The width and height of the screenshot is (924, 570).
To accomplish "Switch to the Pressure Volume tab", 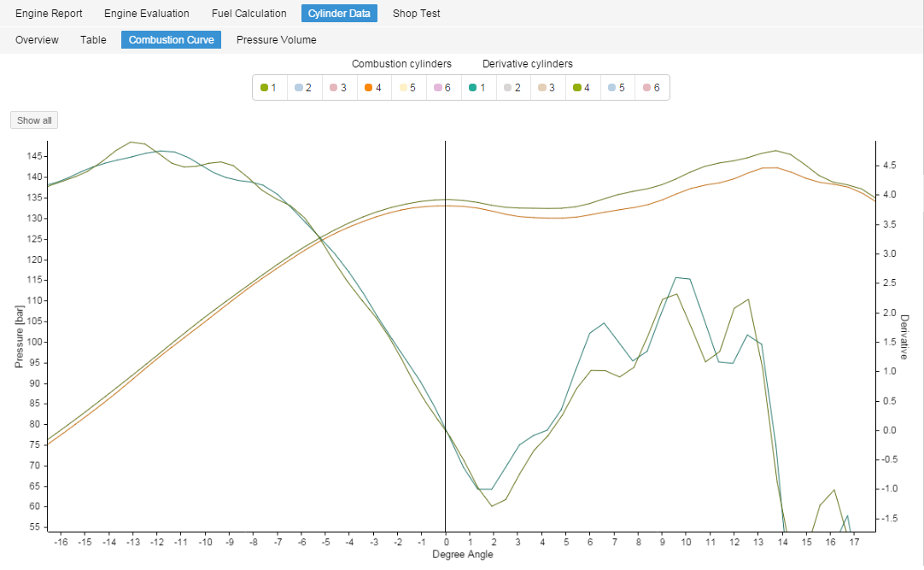I will 276,39.
